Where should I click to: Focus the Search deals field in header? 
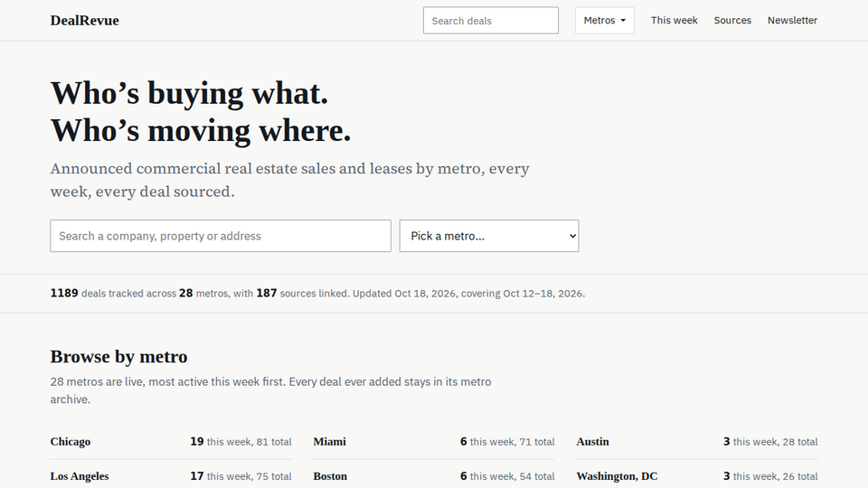tap(490, 21)
